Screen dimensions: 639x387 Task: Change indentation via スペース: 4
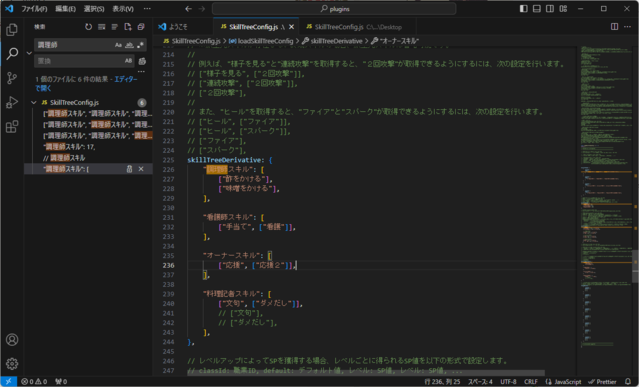click(480, 382)
